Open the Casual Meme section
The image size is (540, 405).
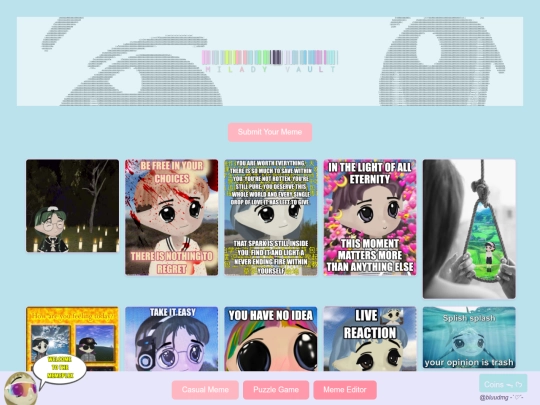tap(205, 390)
